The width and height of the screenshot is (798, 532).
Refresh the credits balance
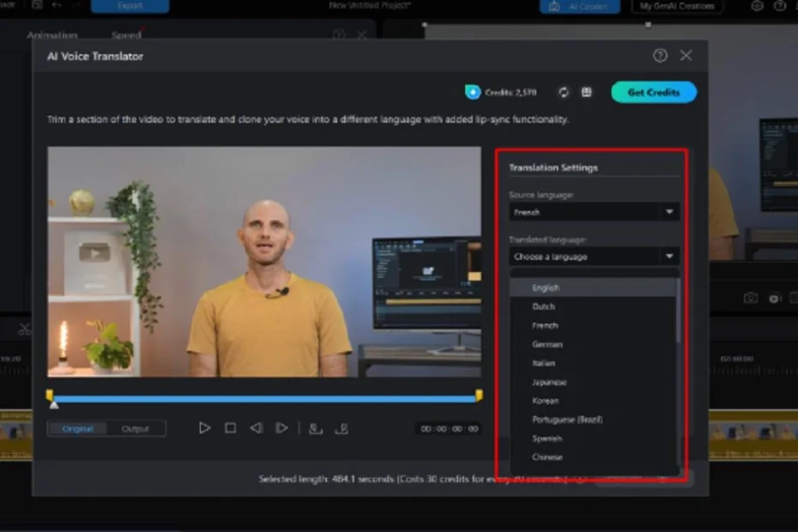pyautogui.click(x=564, y=92)
